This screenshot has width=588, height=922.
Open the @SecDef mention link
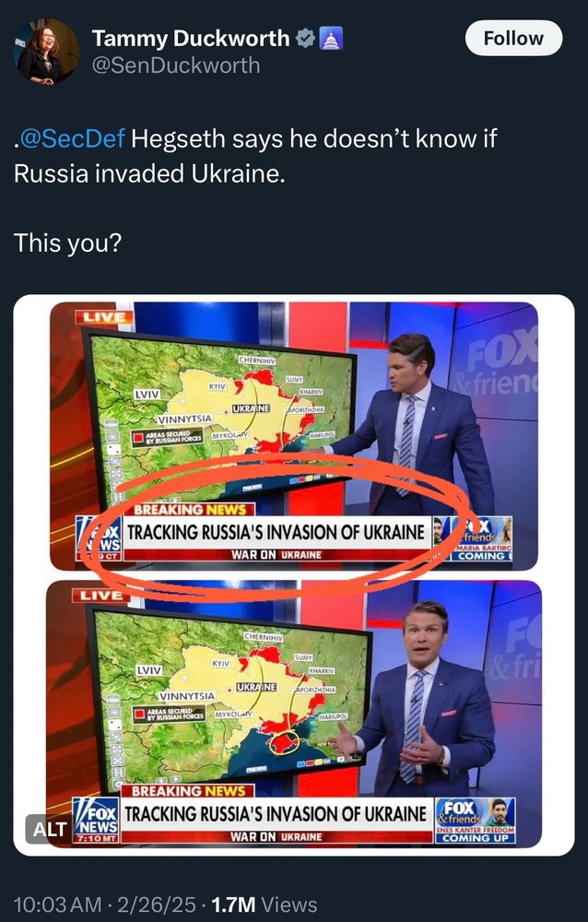(71, 139)
